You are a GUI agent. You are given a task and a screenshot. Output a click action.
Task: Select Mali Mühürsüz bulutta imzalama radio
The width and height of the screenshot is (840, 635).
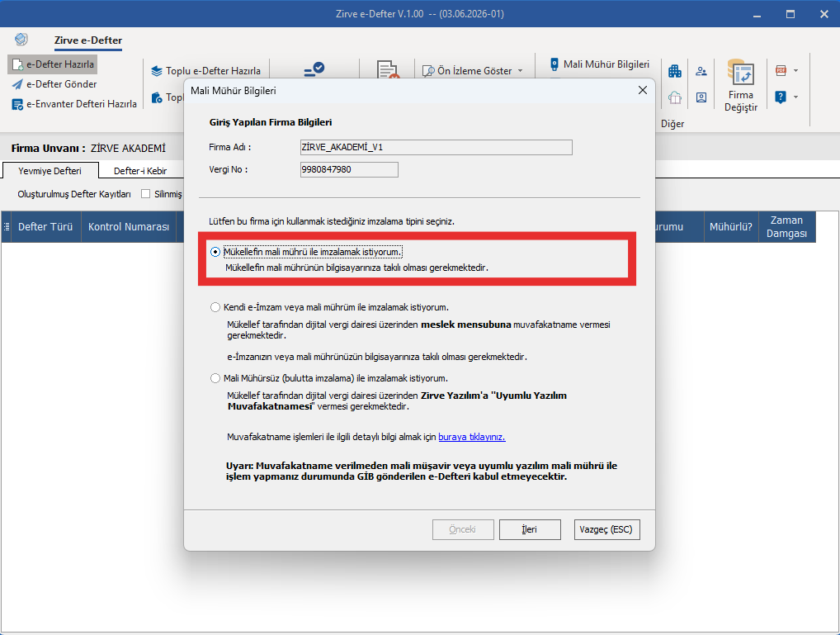click(x=215, y=378)
